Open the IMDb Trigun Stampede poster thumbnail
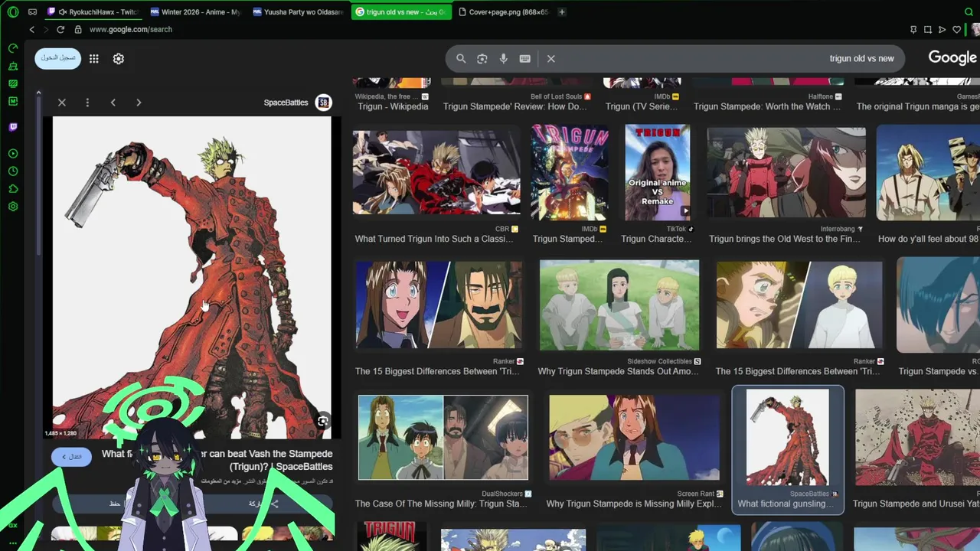 point(570,173)
